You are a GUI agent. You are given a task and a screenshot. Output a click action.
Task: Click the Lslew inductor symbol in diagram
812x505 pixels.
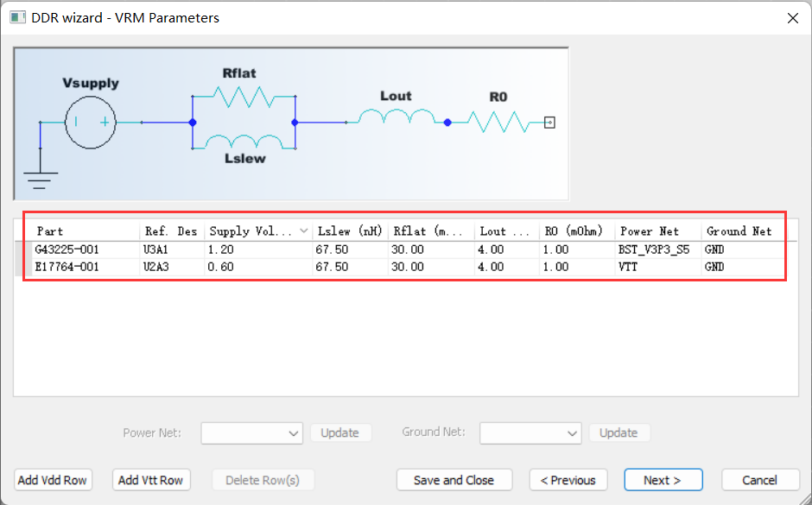pyautogui.click(x=244, y=142)
